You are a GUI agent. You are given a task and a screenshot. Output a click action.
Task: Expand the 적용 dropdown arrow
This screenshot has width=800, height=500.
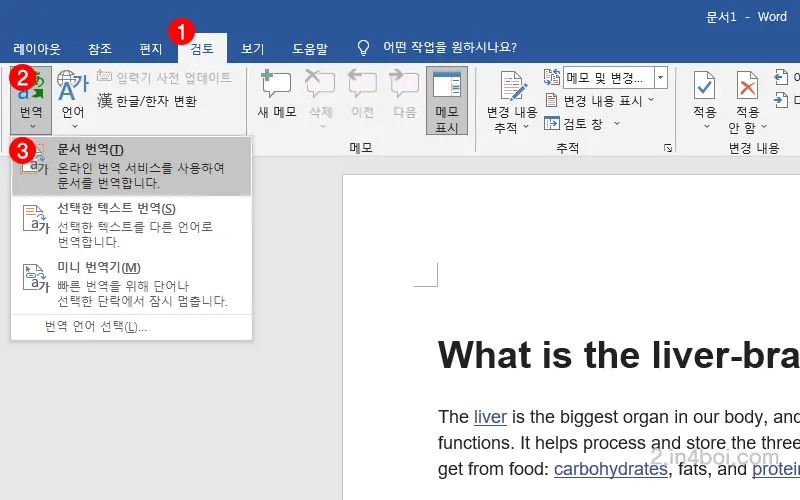click(x=707, y=126)
